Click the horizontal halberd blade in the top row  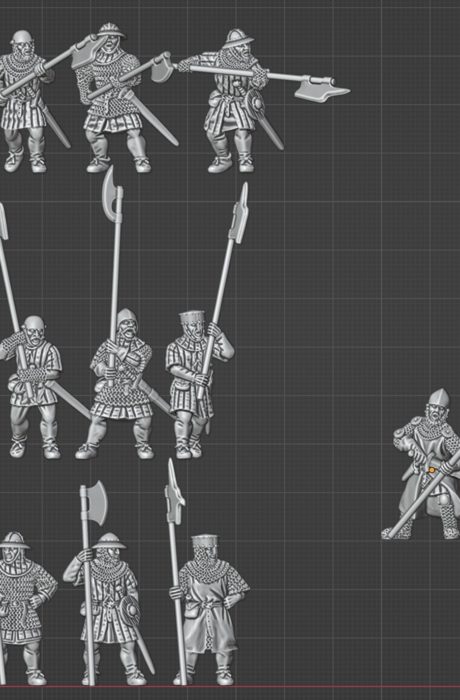pyautogui.click(x=321, y=88)
